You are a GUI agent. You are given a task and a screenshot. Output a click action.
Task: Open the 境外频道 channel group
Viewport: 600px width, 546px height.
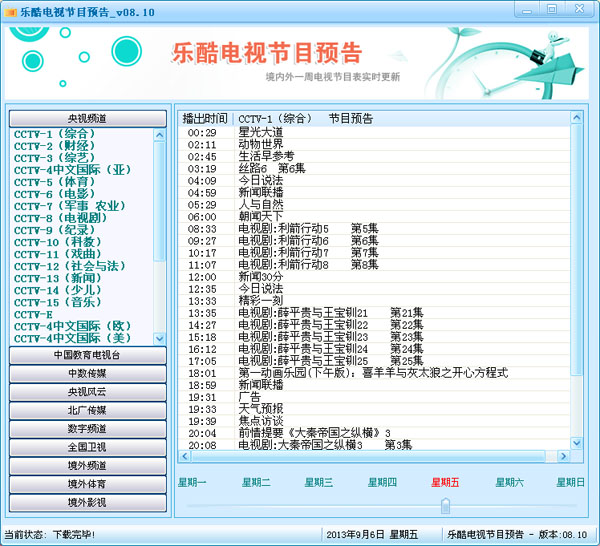tap(88, 466)
